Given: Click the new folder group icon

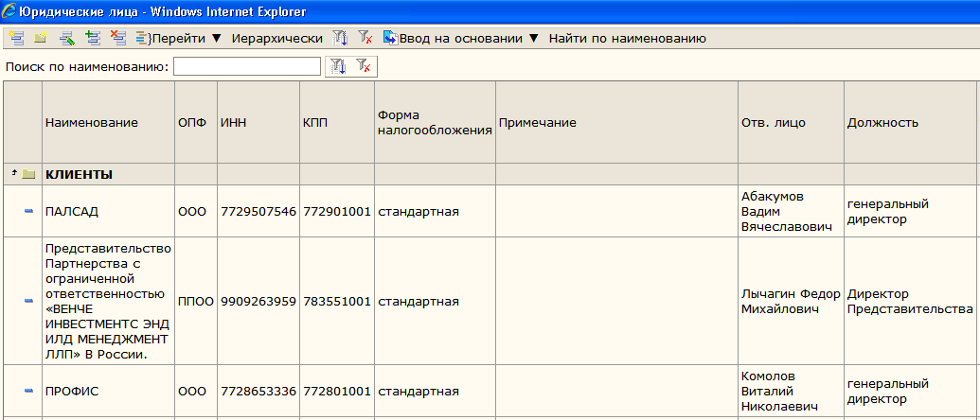Looking at the screenshot, I should point(41,38).
